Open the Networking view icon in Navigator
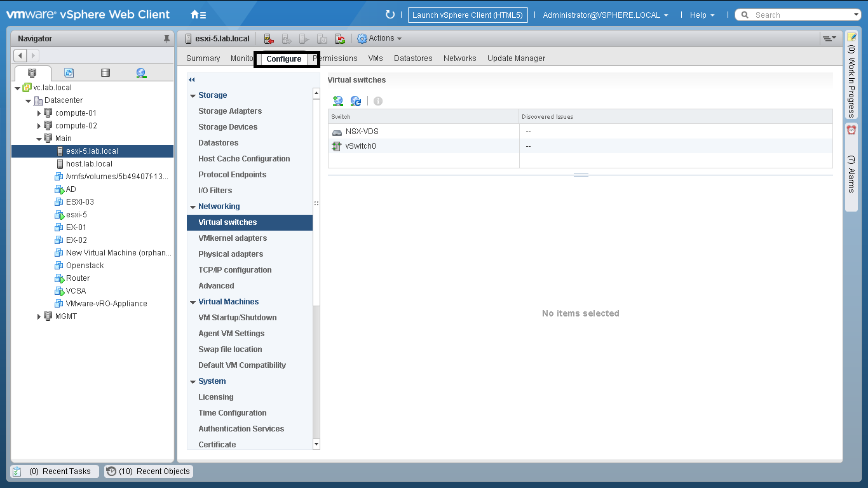Screen dimensions: 868x488 click(x=141, y=73)
